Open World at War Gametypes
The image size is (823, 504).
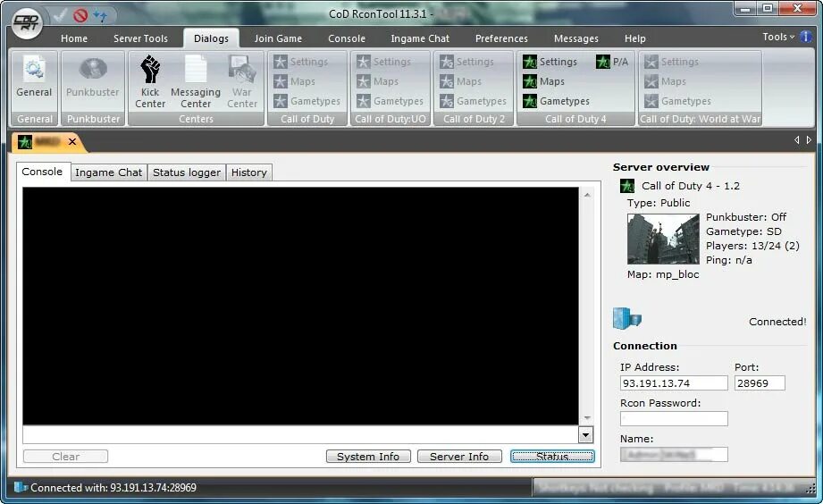677,101
